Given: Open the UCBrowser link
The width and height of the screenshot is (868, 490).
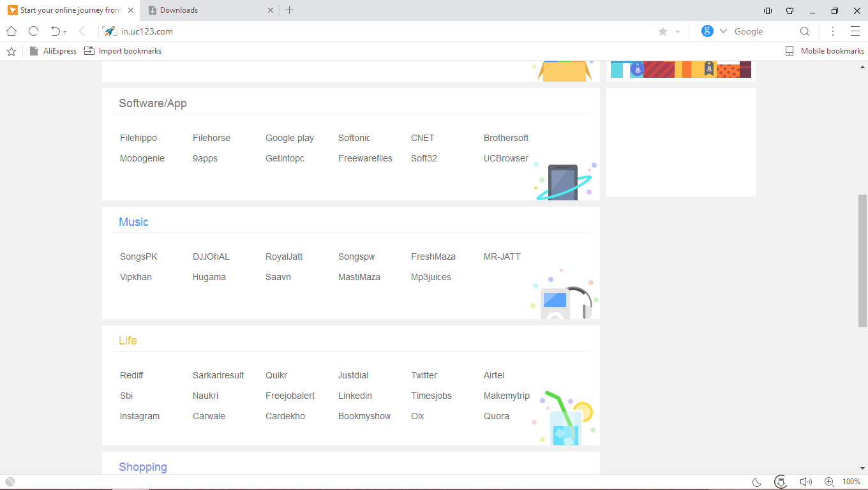Looking at the screenshot, I should (506, 158).
